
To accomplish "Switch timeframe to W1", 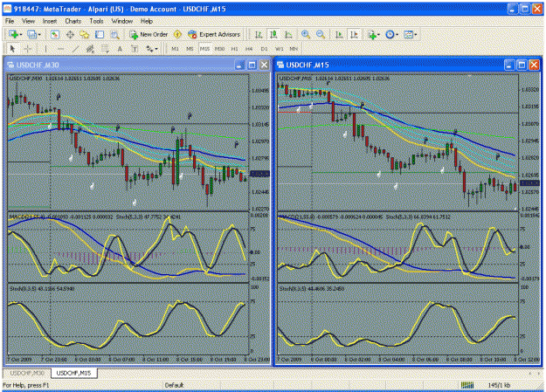I will [280, 49].
